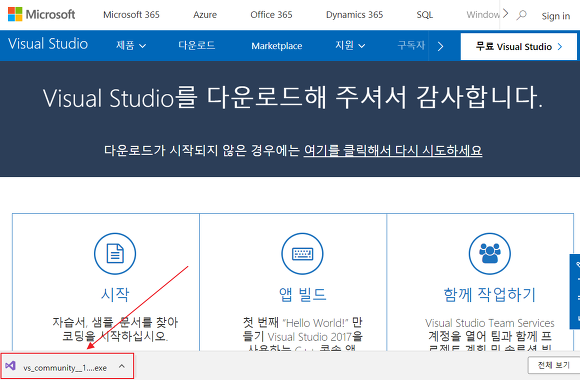
Task: Click the blue feedback side tab
Action: (x=575, y=291)
